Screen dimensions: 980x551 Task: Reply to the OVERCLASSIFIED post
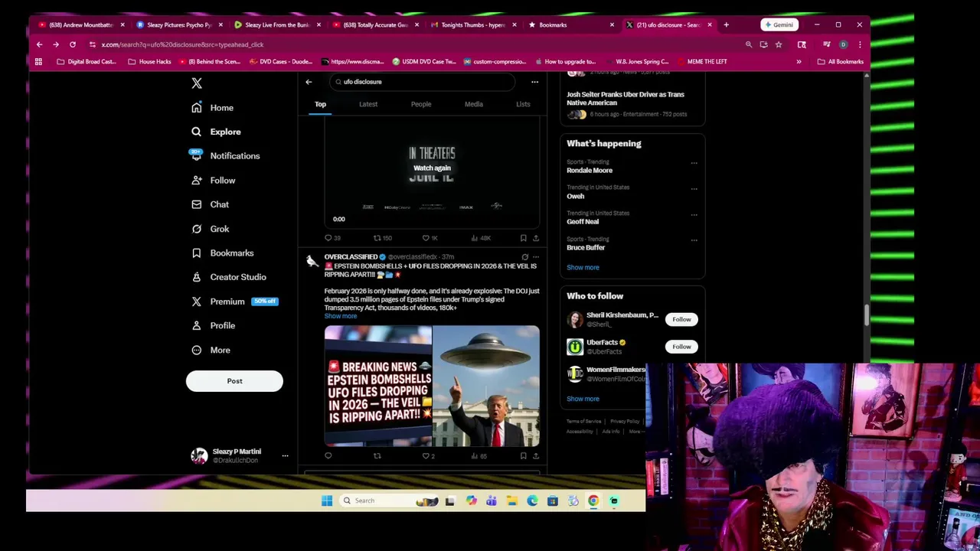pos(328,456)
